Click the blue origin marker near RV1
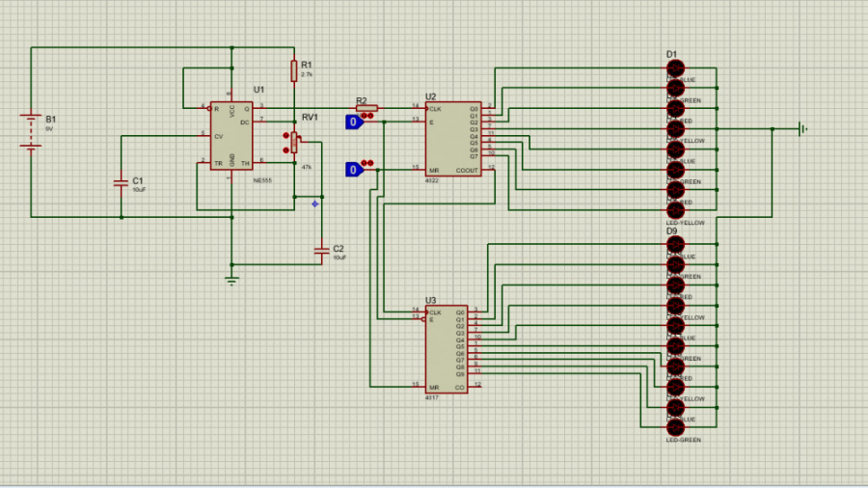The height and width of the screenshot is (488, 868). coord(314,203)
